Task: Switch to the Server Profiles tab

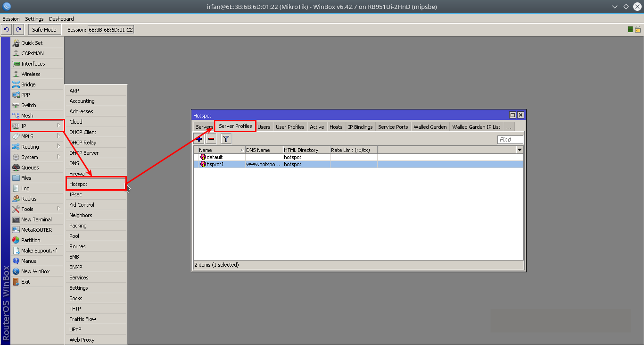Action: tap(235, 126)
